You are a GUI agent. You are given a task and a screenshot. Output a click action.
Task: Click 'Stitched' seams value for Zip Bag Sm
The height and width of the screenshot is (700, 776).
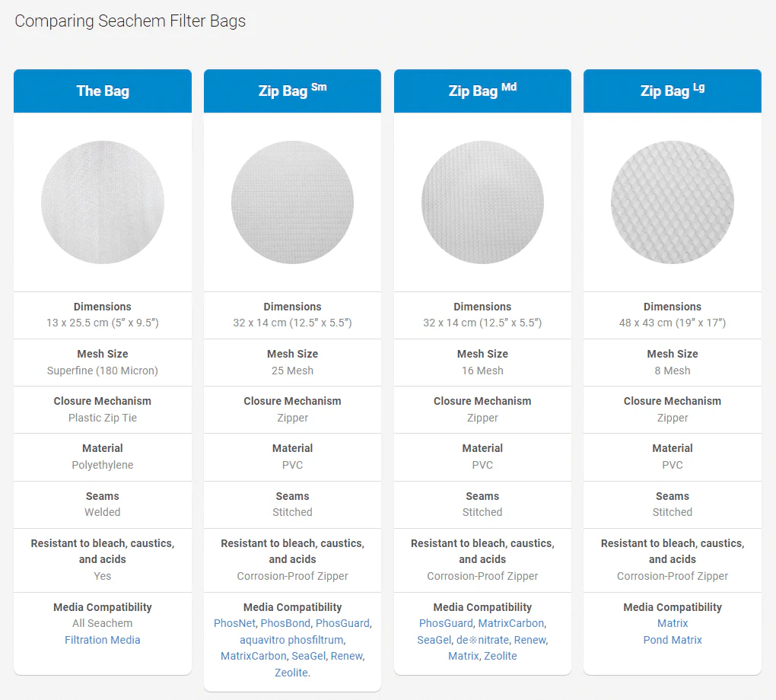point(292,512)
